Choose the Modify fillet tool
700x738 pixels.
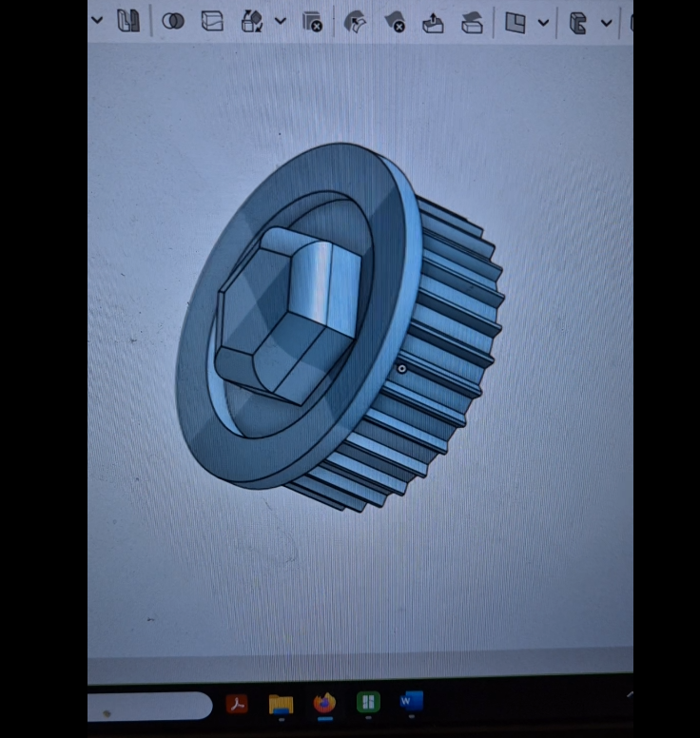point(355,22)
